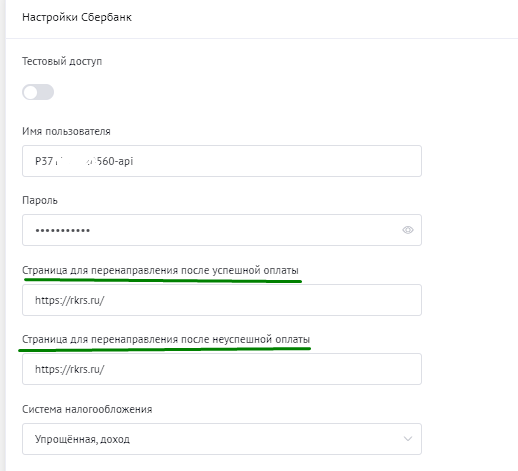Click the Имя пользователя label

[x=66, y=131]
